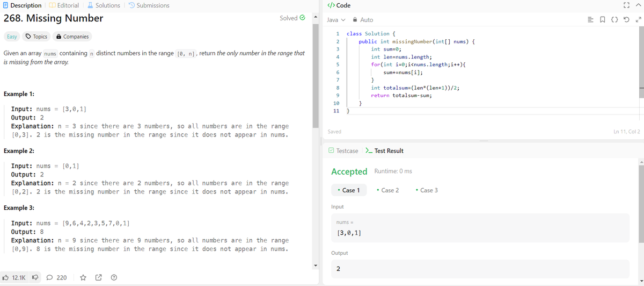Click the code editor vertical scrollbar
644x286 pixels.
pyautogui.click(x=641, y=63)
